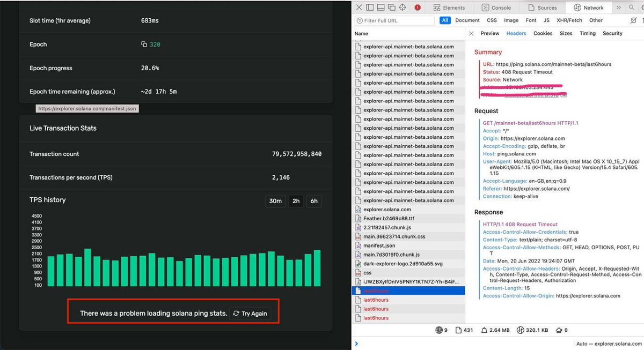Screen dimensions: 644x350
Task: Filter requests to Image type
Action: coord(511,20)
